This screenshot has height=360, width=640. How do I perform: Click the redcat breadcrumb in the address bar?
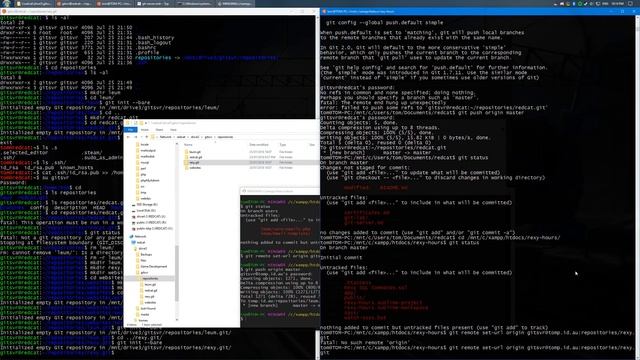181,137
